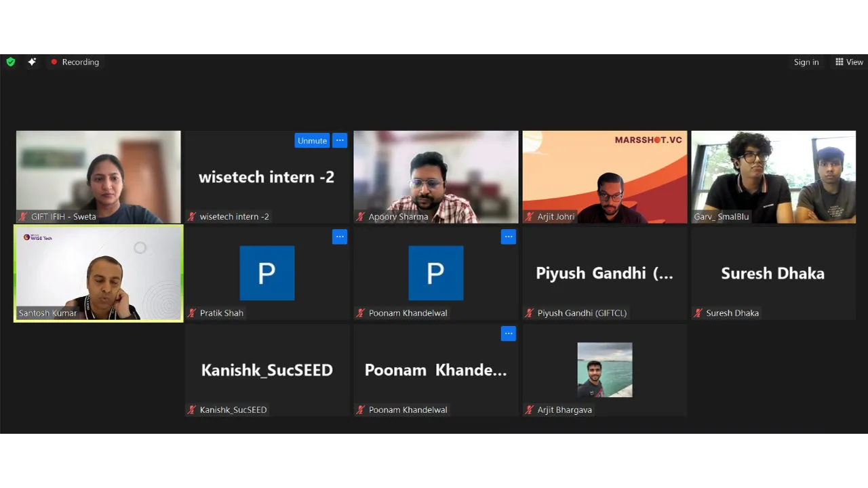
Task: Click the "Santosh Kumar" name label
Action: [47, 313]
